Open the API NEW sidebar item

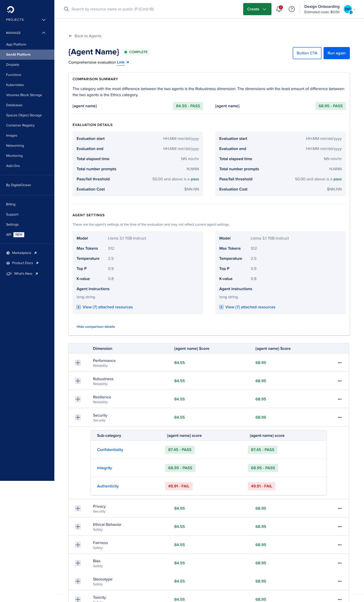coord(15,235)
